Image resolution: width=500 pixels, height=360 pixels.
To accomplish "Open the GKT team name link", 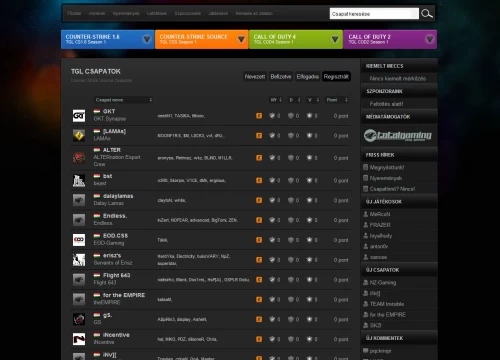I will [109, 111].
